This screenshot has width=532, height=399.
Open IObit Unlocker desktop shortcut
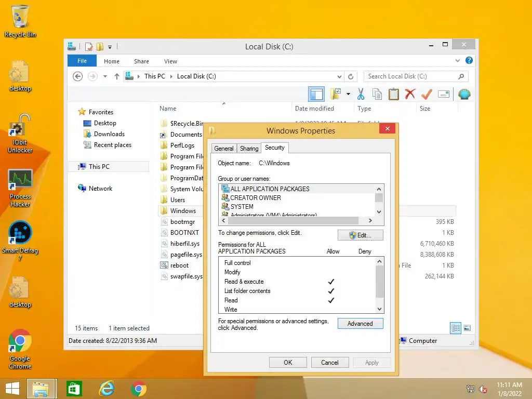tap(20, 134)
